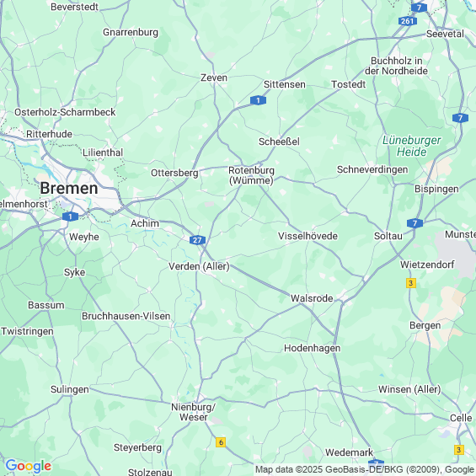Click the Lüneburger Heide park label
The width and height of the screenshot is (476, 476).
(411, 146)
